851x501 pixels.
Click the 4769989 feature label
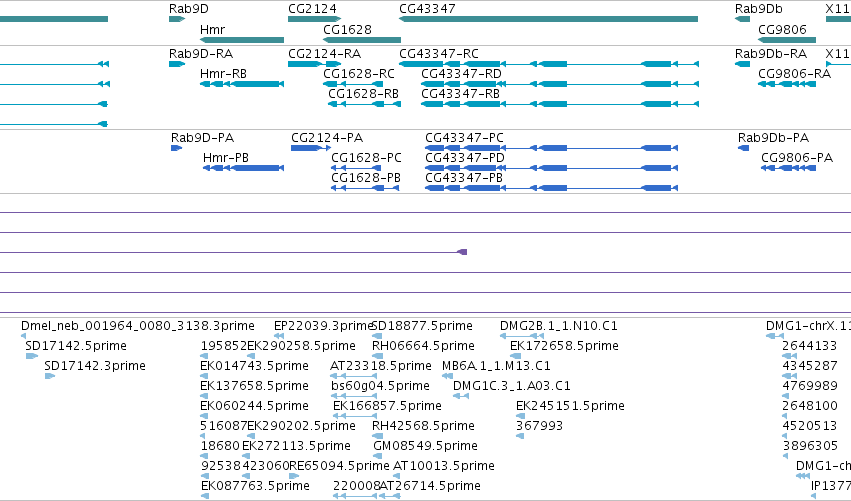pos(810,386)
